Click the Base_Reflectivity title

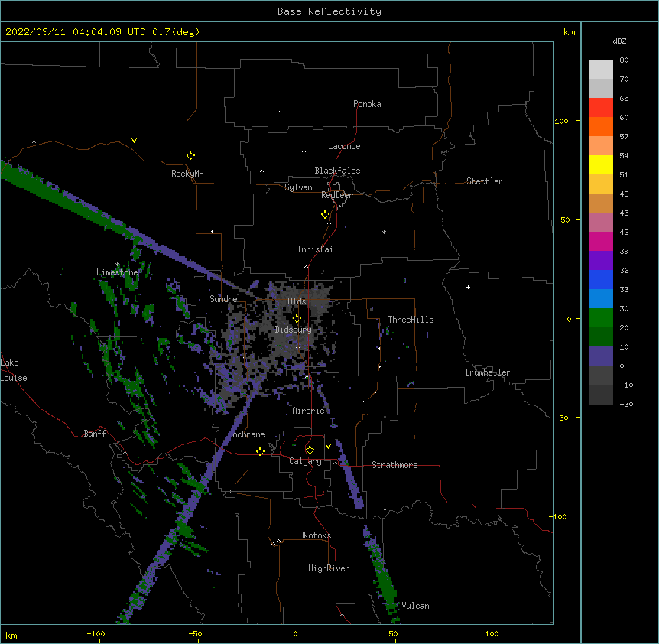pyautogui.click(x=329, y=11)
